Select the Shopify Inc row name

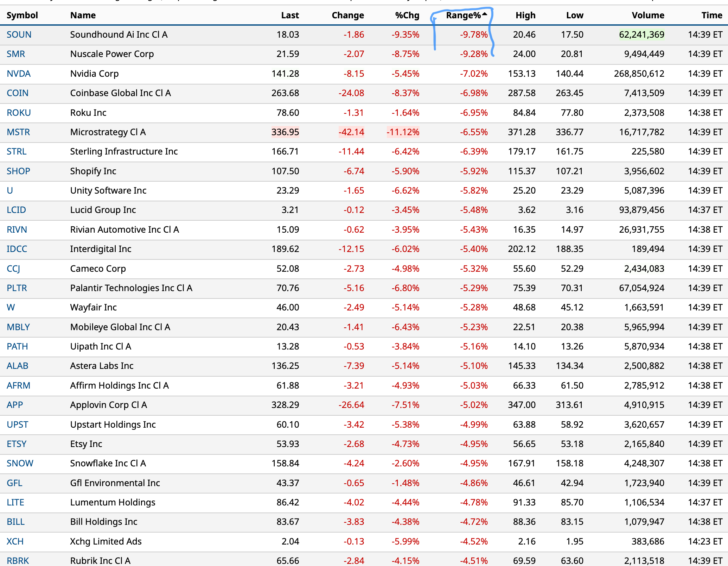pyautogui.click(x=93, y=171)
